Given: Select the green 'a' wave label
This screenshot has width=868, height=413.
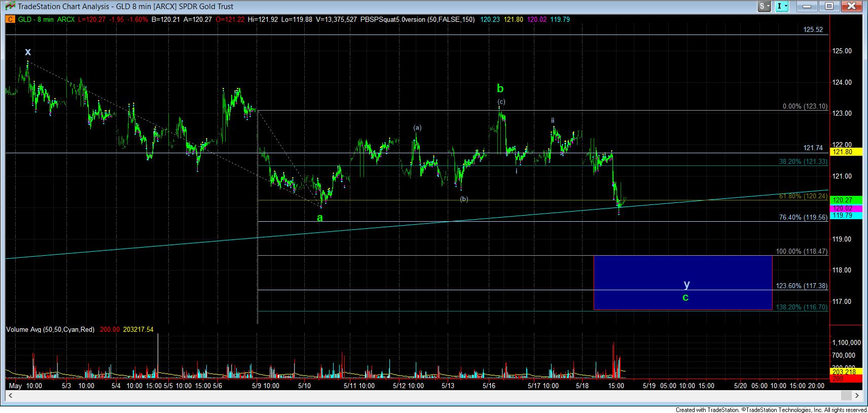Looking at the screenshot, I should point(319,218).
